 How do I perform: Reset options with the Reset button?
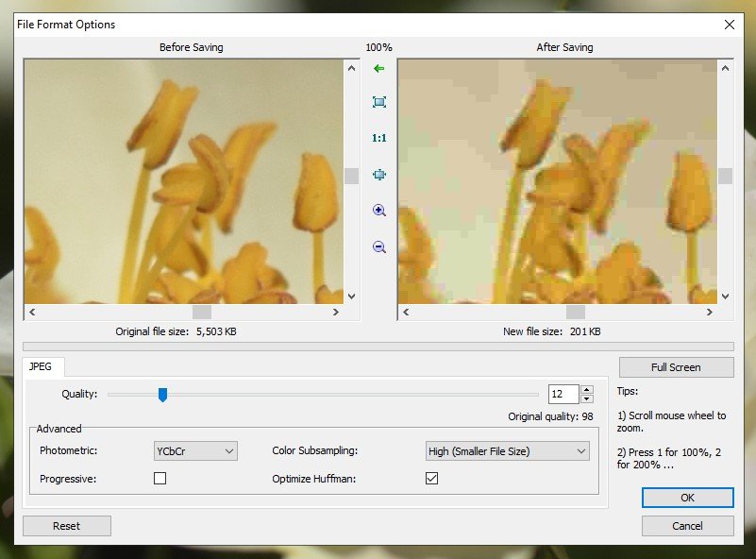click(66, 526)
